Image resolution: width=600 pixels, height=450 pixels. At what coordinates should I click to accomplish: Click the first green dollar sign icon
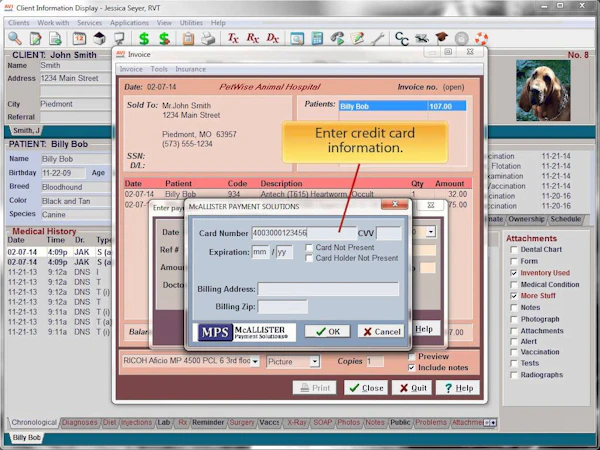tap(144, 38)
